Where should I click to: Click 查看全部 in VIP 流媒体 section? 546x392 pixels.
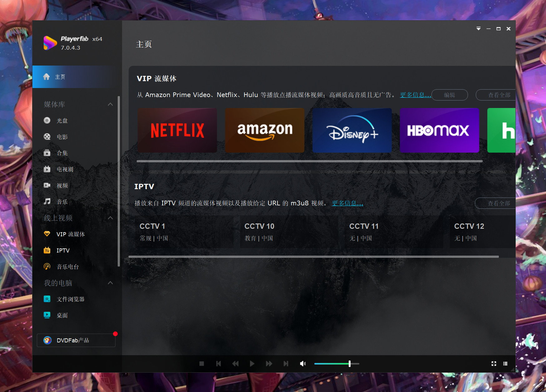pyautogui.click(x=496, y=95)
